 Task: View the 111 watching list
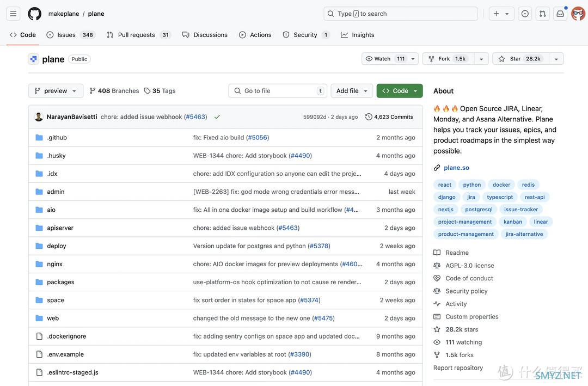(458, 342)
